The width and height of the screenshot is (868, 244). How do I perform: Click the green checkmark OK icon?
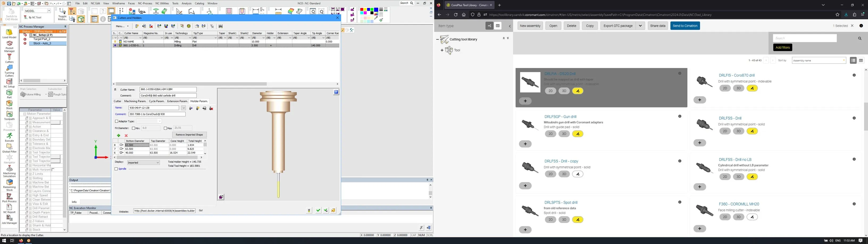(318, 211)
